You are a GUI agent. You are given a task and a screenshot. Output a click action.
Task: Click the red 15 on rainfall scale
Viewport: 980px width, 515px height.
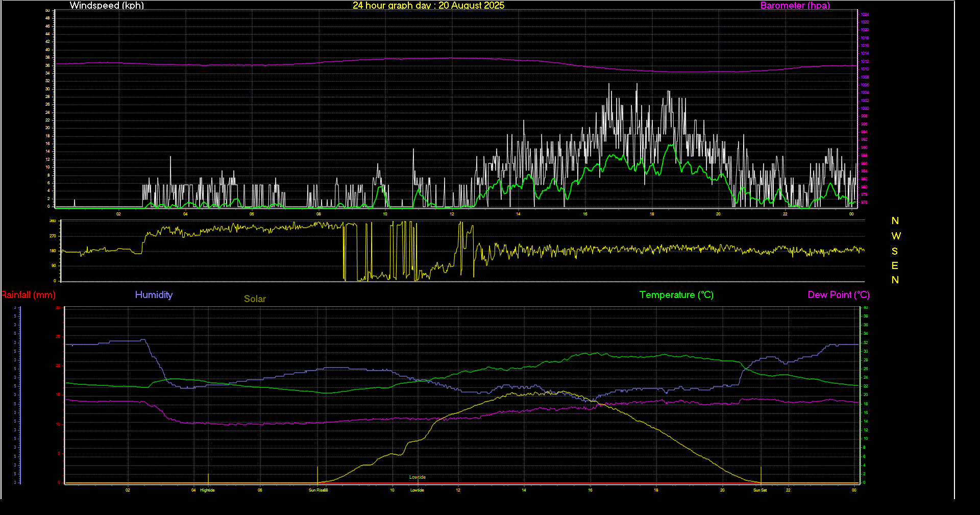tap(58, 395)
